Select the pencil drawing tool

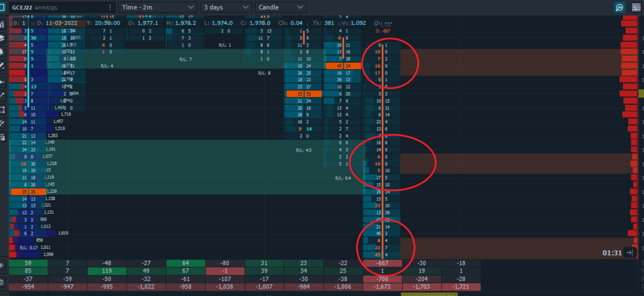click(x=2, y=66)
